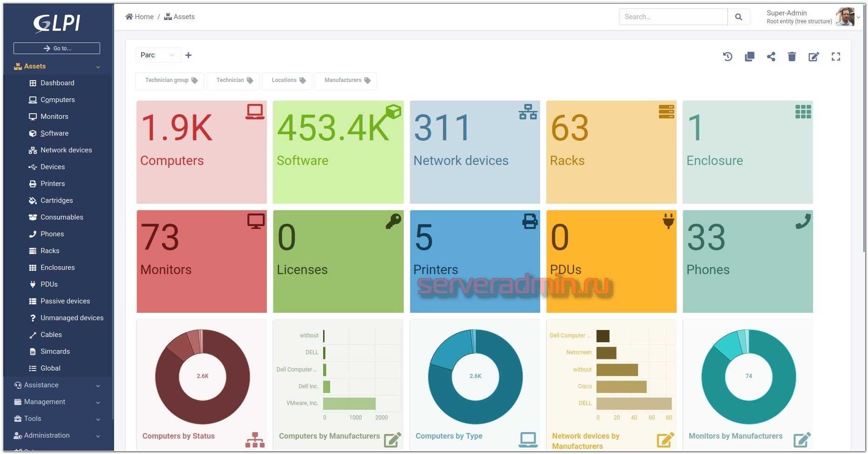The image size is (868, 454).
Task: Click the Technician filter button
Action: point(234,80)
